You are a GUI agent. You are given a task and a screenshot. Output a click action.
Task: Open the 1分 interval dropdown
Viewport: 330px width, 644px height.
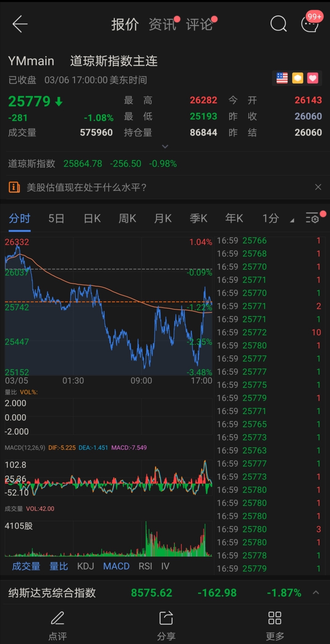[278, 219]
